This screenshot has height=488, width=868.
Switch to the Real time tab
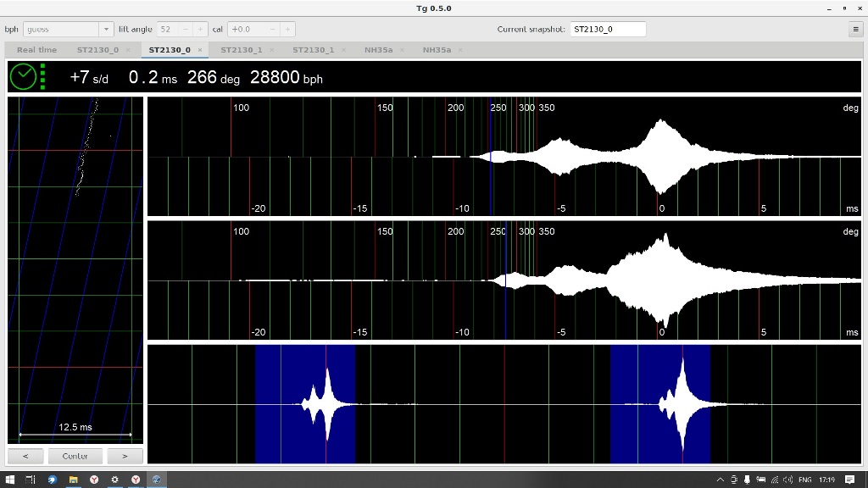point(36,50)
